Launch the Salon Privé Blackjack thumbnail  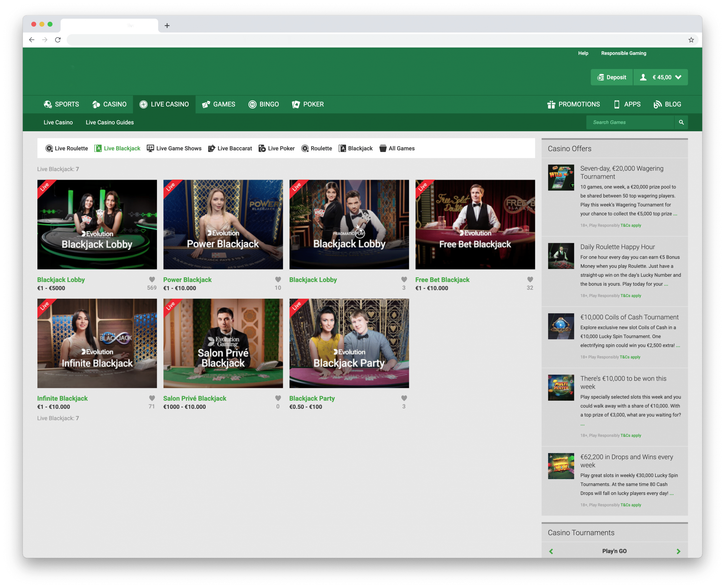point(223,343)
